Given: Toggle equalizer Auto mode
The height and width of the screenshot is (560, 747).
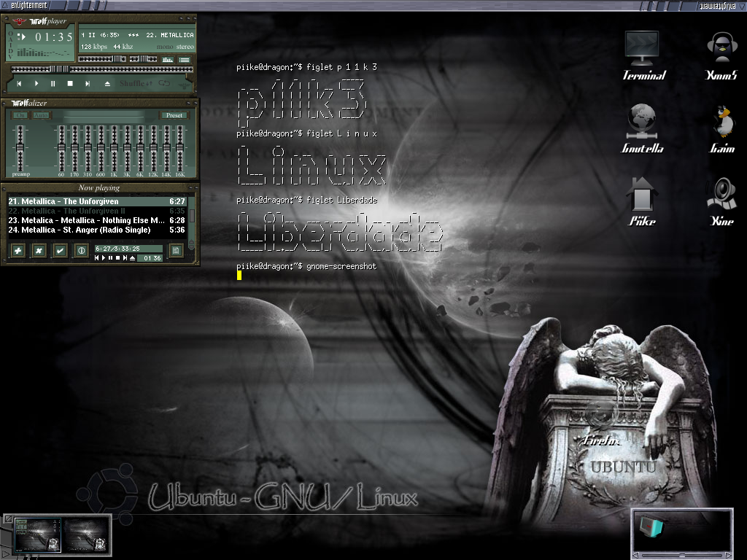Looking at the screenshot, I should tap(41, 115).
